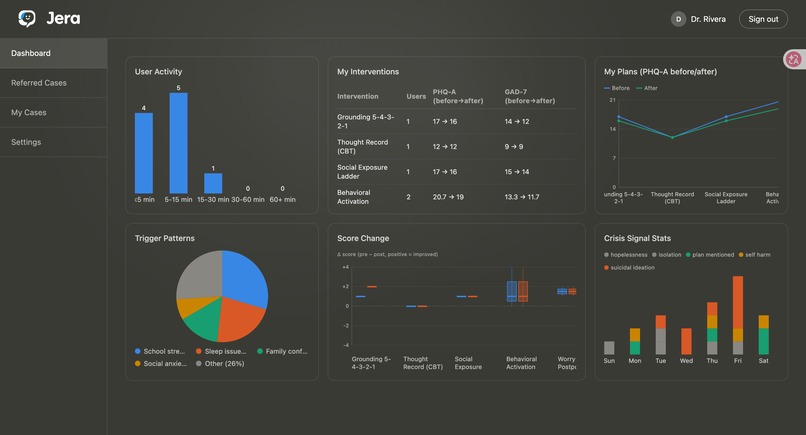This screenshot has height=435, width=806.
Task: Click the Wednesday crisis signal bar
Action: [x=686, y=341]
